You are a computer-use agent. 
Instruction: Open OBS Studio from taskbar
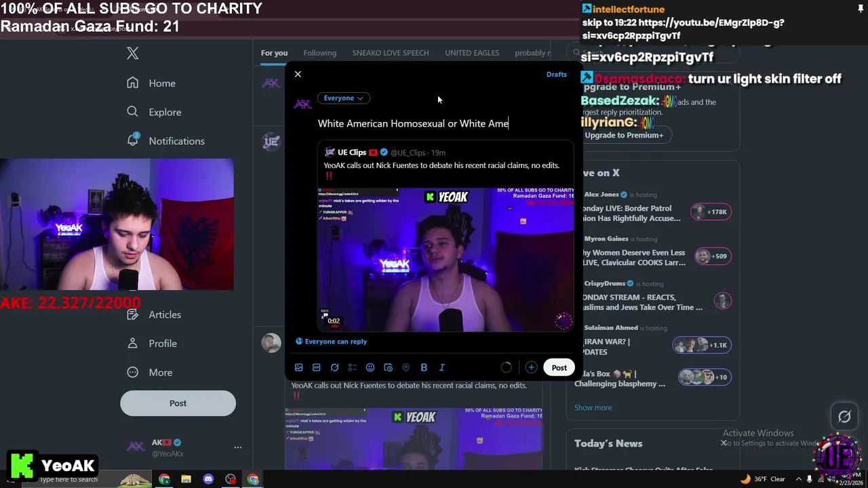(x=231, y=479)
